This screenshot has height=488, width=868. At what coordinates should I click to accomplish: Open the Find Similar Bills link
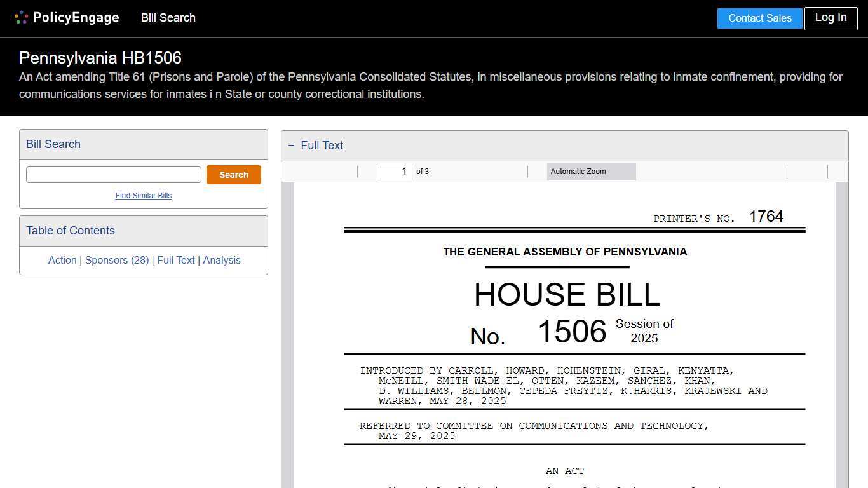(x=143, y=195)
